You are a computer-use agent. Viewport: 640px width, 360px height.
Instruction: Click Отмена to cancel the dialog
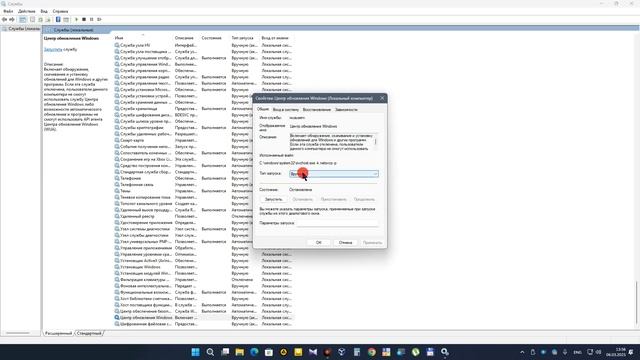[345, 242]
